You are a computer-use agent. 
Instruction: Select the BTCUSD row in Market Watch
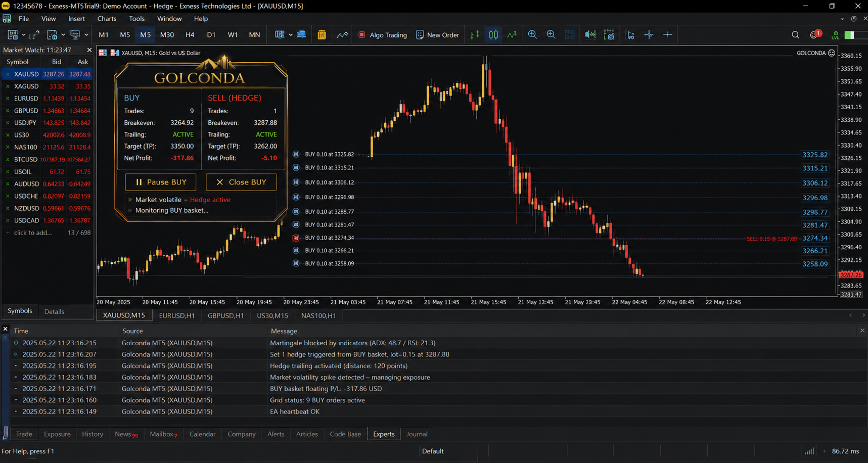tap(48, 159)
